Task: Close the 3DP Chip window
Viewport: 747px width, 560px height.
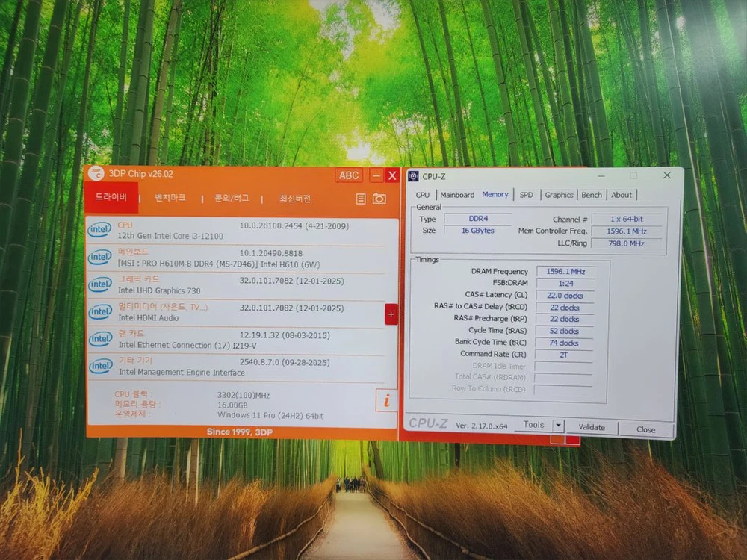Action: (392, 175)
